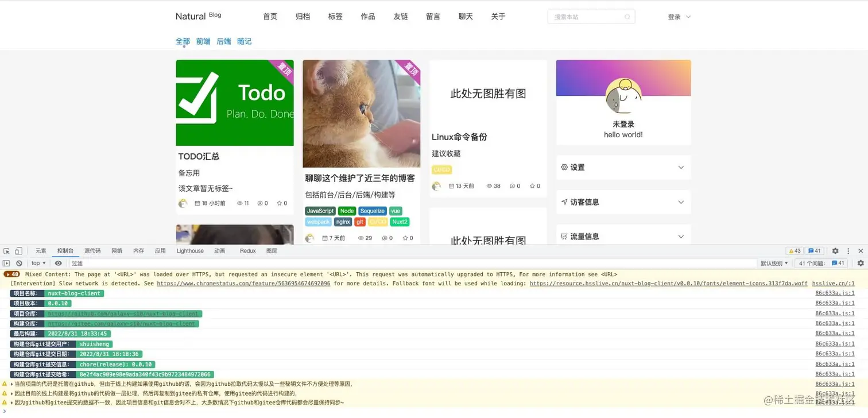Expand the Mixed Content warning message
The image size is (868, 418).
coord(6,274)
